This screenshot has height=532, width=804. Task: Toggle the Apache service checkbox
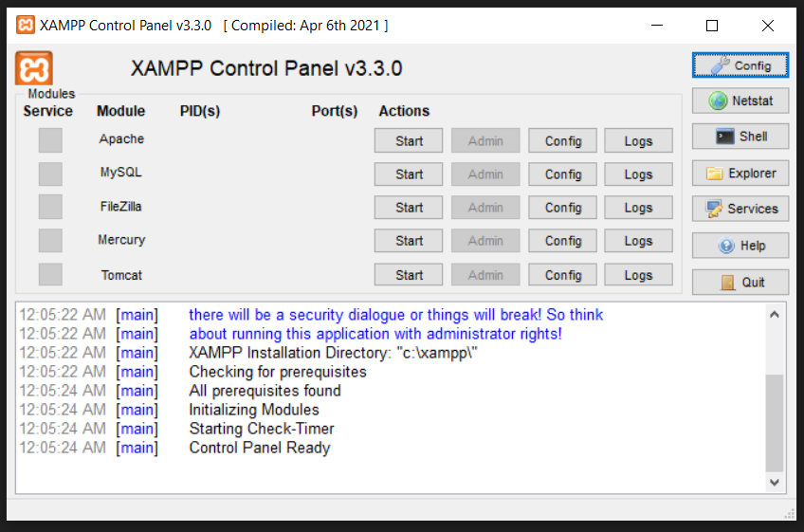click(x=50, y=140)
